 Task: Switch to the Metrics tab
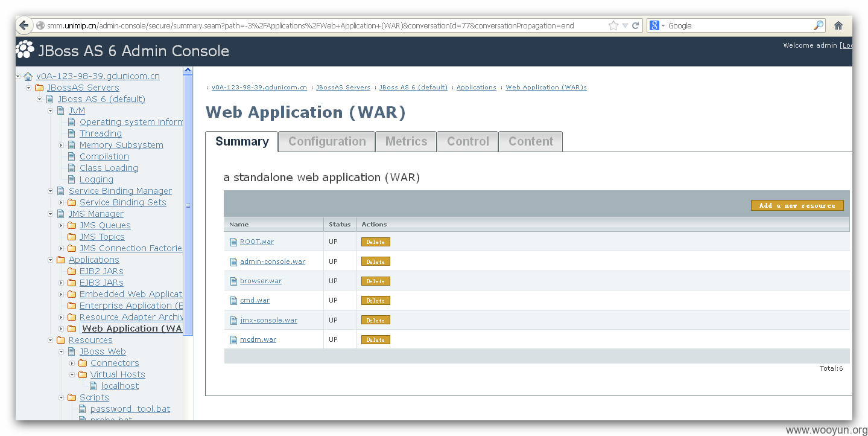point(406,141)
